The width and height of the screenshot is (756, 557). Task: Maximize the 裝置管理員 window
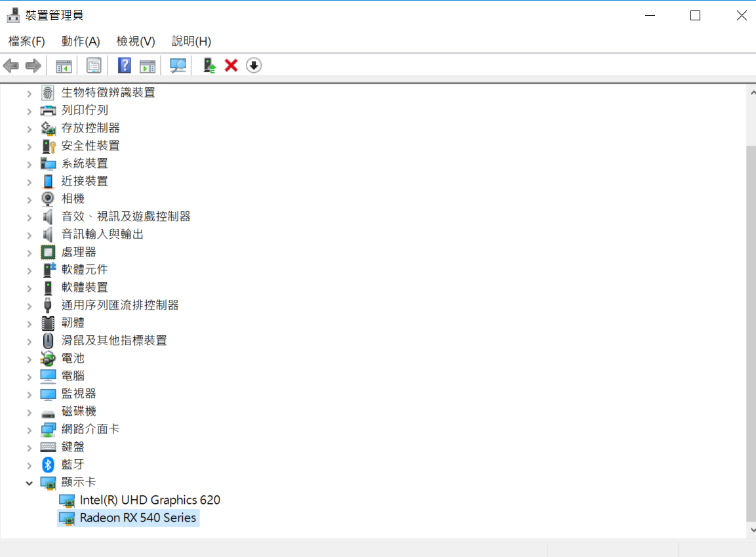coord(695,16)
